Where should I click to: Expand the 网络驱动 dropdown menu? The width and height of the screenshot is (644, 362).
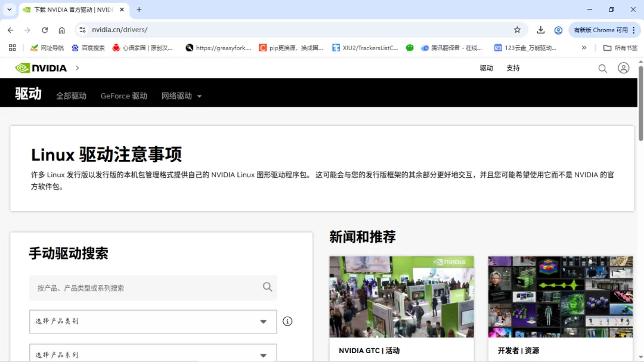[181, 96]
